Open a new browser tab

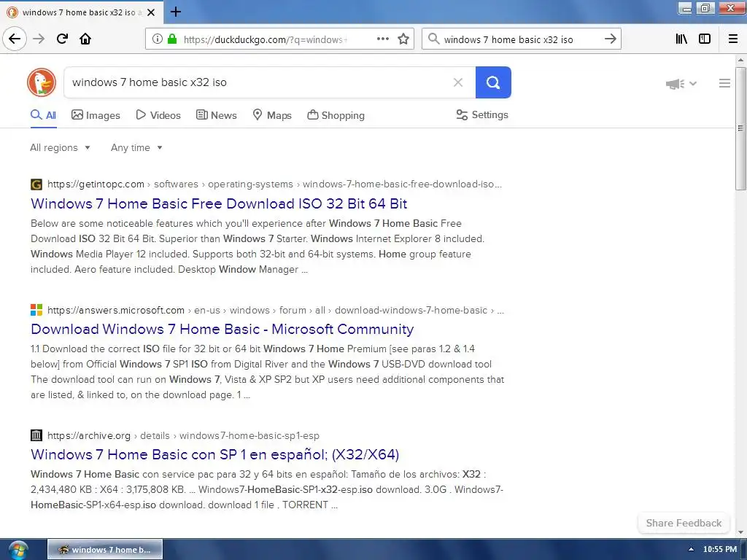pos(176,12)
